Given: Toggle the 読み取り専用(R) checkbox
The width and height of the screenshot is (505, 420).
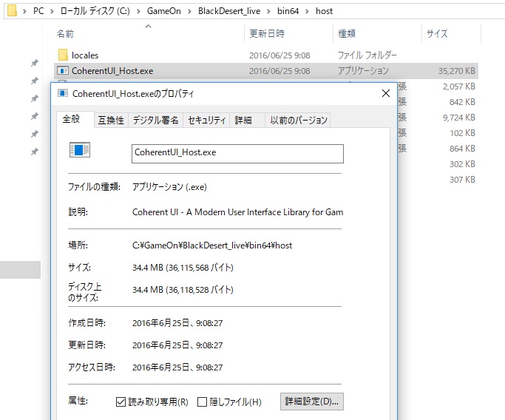Looking at the screenshot, I should (x=121, y=402).
